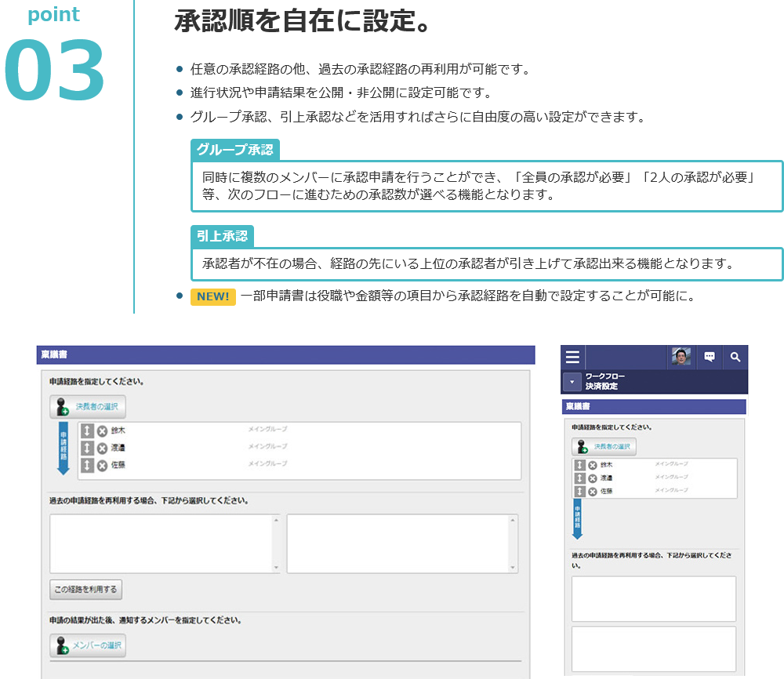The width and height of the screenshot is (784, 679).
Task: Open the chat message bubble icon
Action: tap(710, 357)
